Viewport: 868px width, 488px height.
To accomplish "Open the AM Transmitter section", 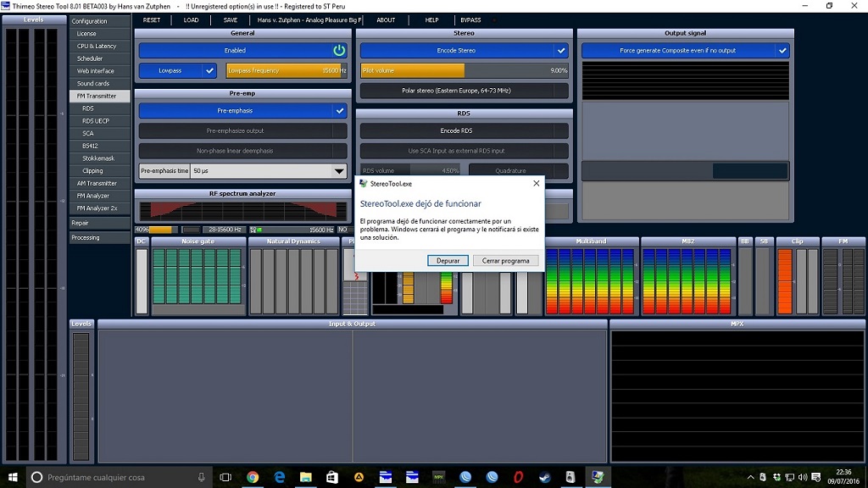I will (x=100, y=183).
